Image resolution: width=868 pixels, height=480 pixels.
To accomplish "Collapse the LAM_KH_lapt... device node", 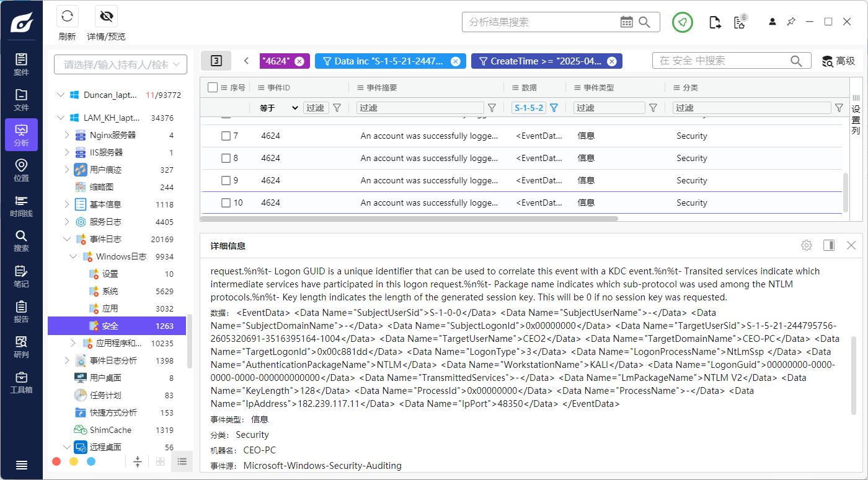I will click(x=60, y=118).
